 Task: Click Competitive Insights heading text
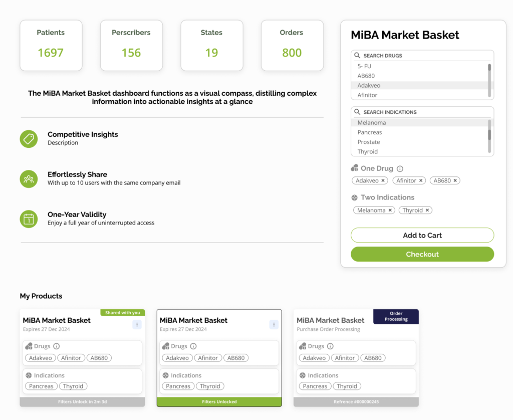pyautogui.click(x=83, y=134)
